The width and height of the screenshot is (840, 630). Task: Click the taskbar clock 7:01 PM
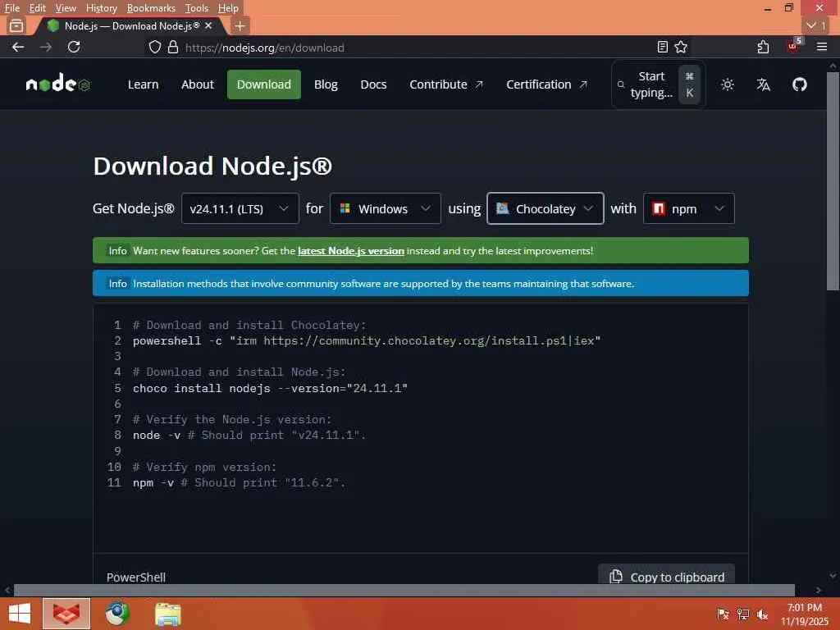804,607
